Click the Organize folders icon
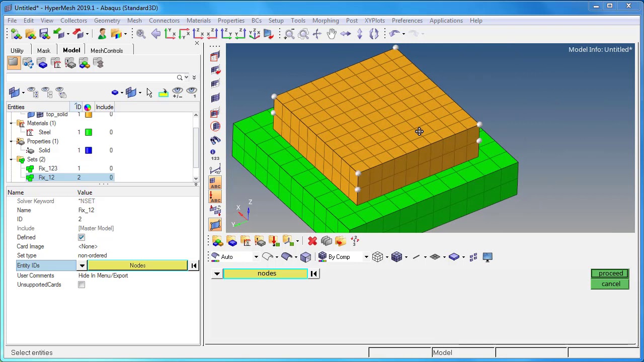The width and height of the screenshot is (644, 362). point(341,241)
